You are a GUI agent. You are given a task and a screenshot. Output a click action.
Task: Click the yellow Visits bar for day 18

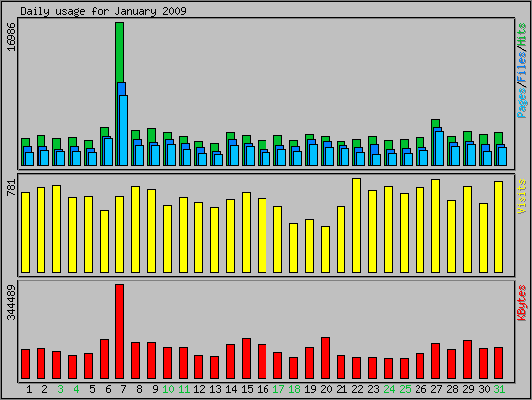pyautogui.click(x=293, y=248)
